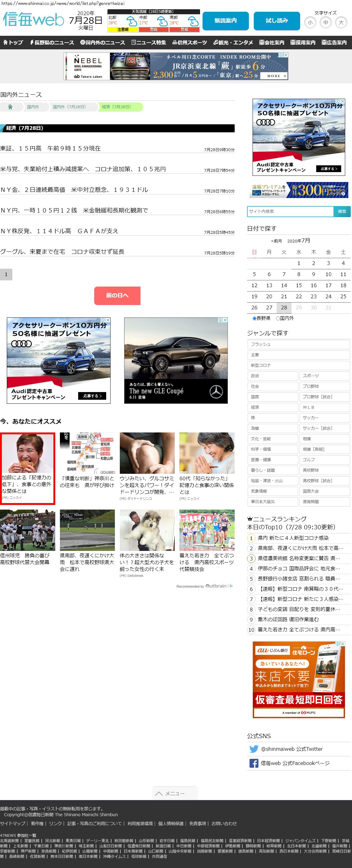Open the official Facebook page icon
Image resolution: width=352 pixels, height=868 pixels.
pyautogui.click(x=254, y=763)
